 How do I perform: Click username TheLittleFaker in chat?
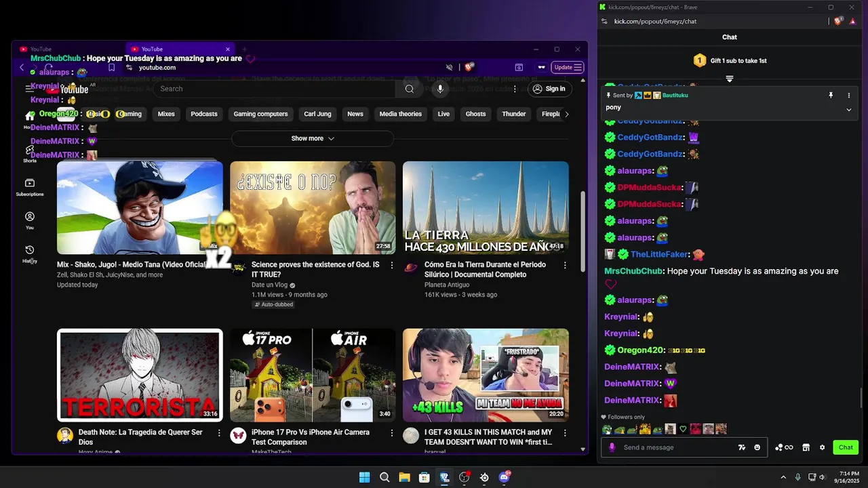pyautogui.click(x=659, y=254)
